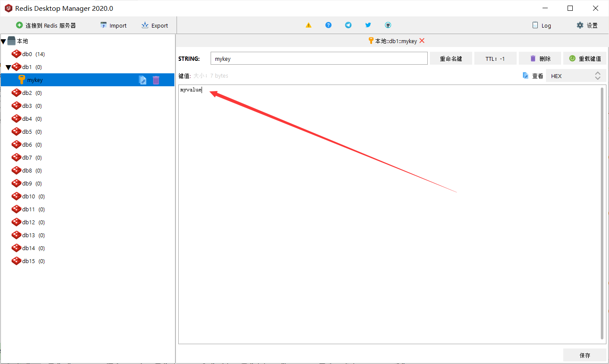609x364 pixels.
Task: Click the 删除 delete button
Action: [x=540, y=58]
